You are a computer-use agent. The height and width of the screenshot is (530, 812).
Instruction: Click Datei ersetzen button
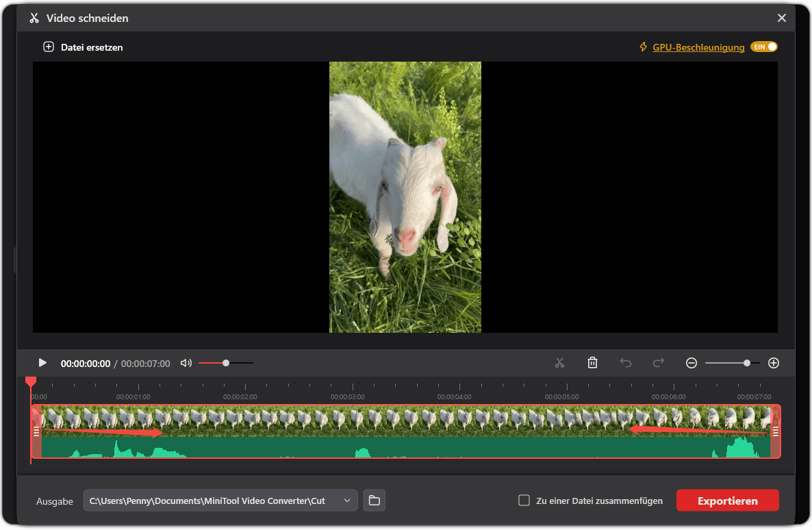84,47
